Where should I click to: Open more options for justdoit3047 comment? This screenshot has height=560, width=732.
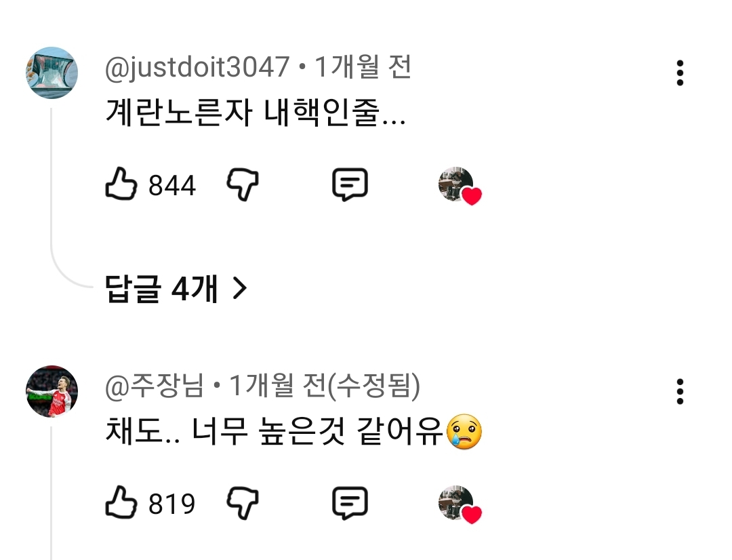680,73
